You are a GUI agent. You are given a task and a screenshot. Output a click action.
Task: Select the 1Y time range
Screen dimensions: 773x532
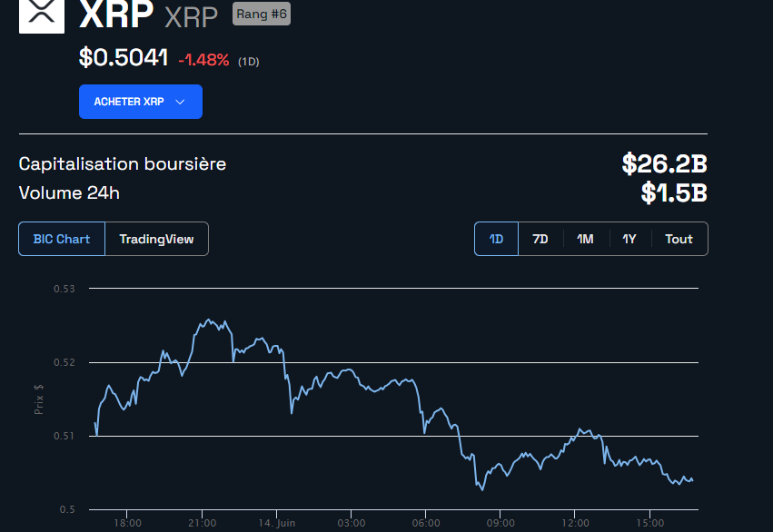(x=629, y=239)
